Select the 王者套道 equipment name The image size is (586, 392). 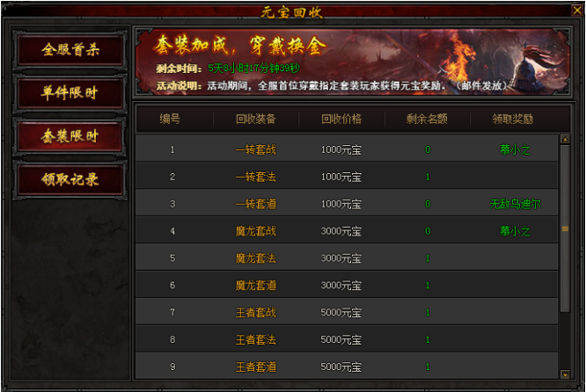[x=256, y=367]
